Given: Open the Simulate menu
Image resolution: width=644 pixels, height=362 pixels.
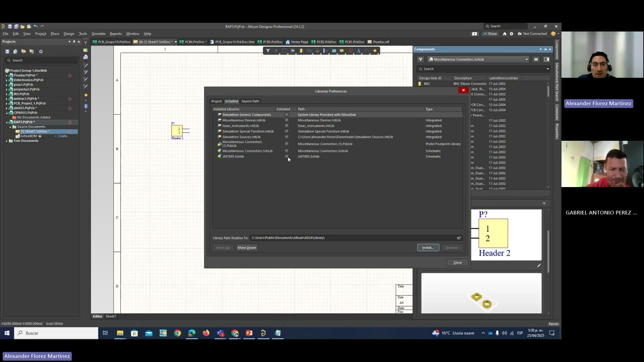Looking at the screenshot, I should [98, 34].
